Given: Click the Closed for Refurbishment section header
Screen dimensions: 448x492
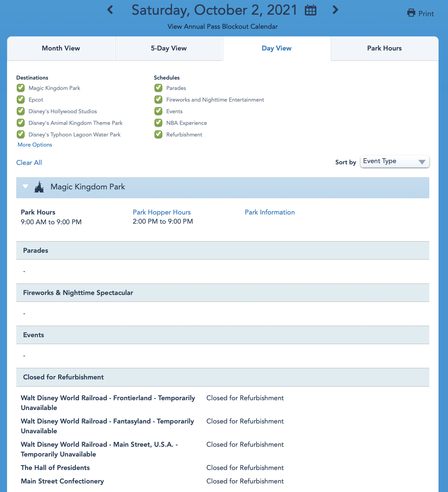Looking at the screenshot, I should pyautogui.click(x=223, y=377).
